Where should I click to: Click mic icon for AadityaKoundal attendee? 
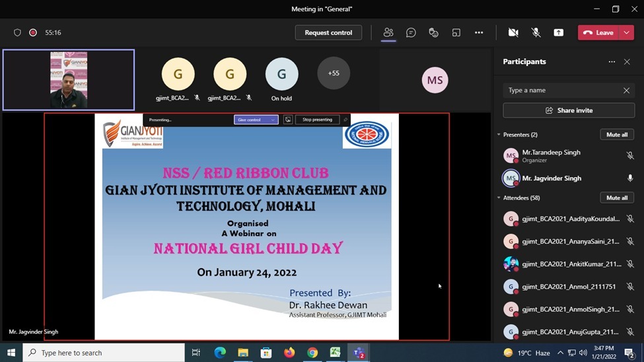tap(630, 219)
